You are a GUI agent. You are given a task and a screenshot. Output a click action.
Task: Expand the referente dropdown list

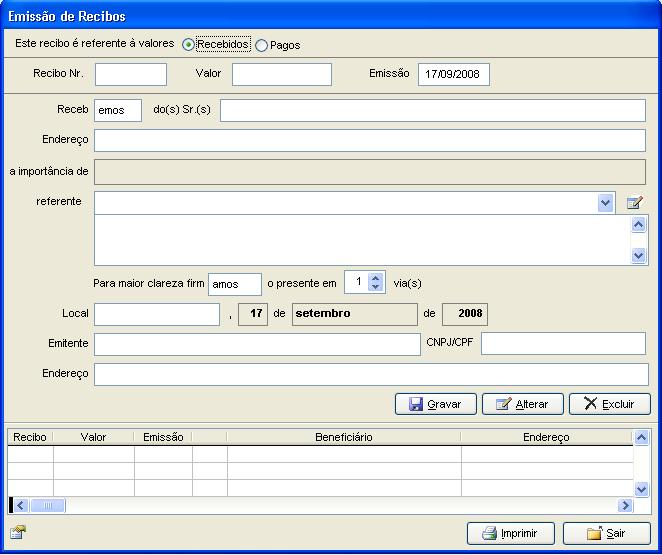pyautogui.click(x=605, y=203)
